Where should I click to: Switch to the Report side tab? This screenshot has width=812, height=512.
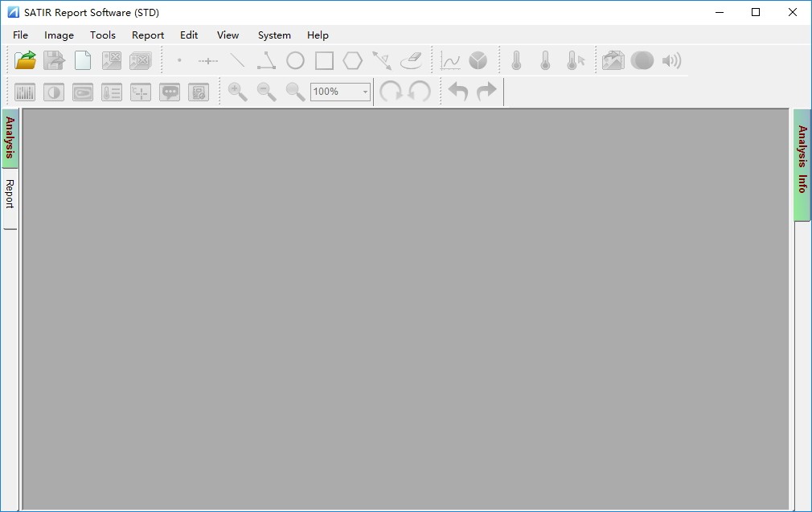pos(10,195)
